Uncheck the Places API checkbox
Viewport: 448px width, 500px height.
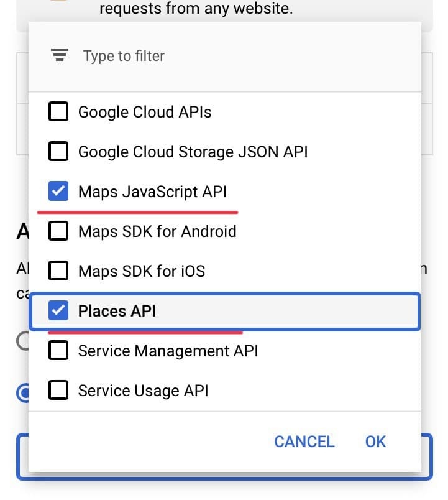pyautogui.click(x=58, y=310)
